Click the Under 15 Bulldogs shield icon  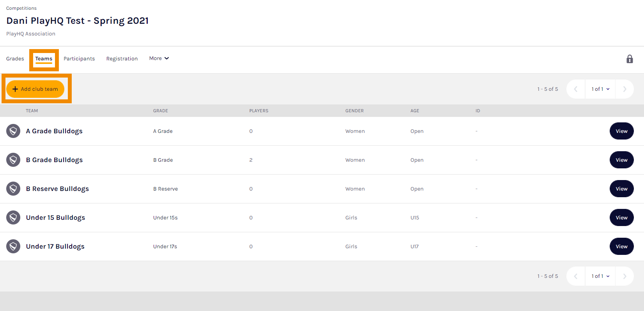(13, 217)
